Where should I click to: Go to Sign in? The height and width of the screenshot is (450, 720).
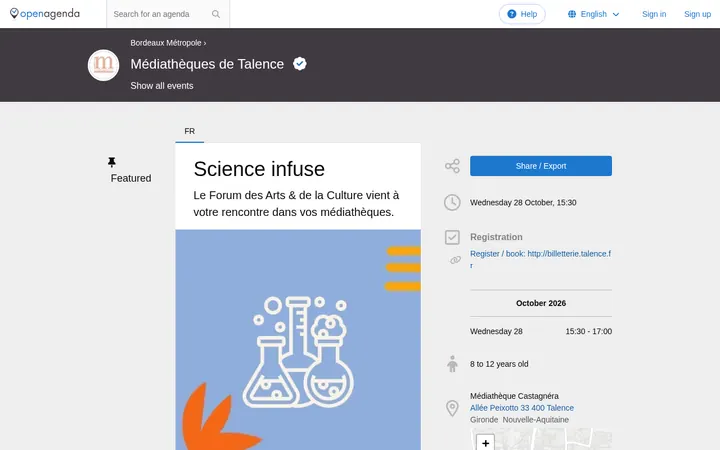[654, 14]
